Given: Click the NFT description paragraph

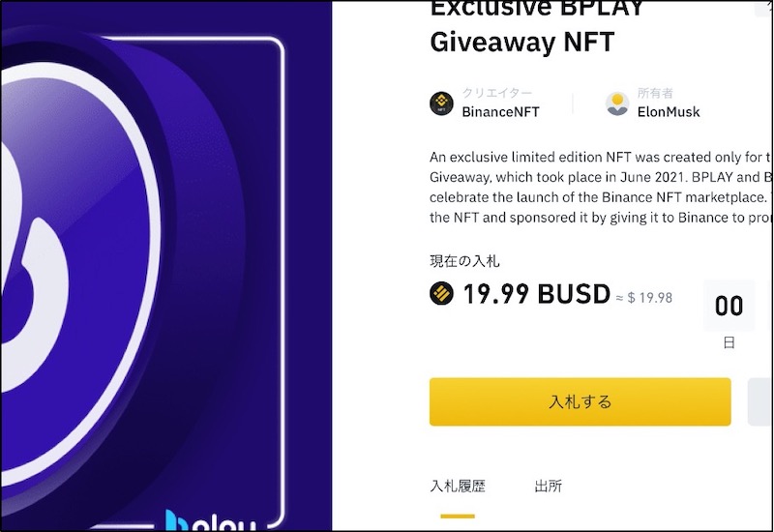Looking at the screenshot, I should coord(601,188).
